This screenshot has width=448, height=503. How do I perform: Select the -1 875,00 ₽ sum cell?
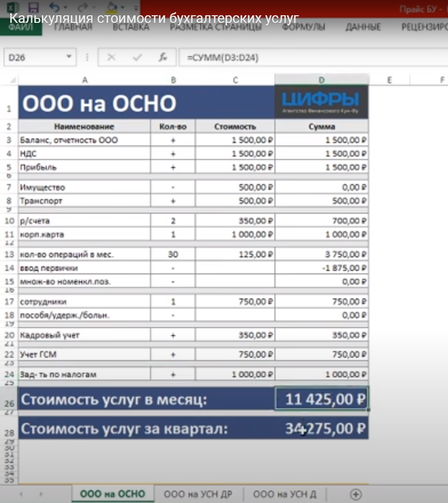pos(322,268)
